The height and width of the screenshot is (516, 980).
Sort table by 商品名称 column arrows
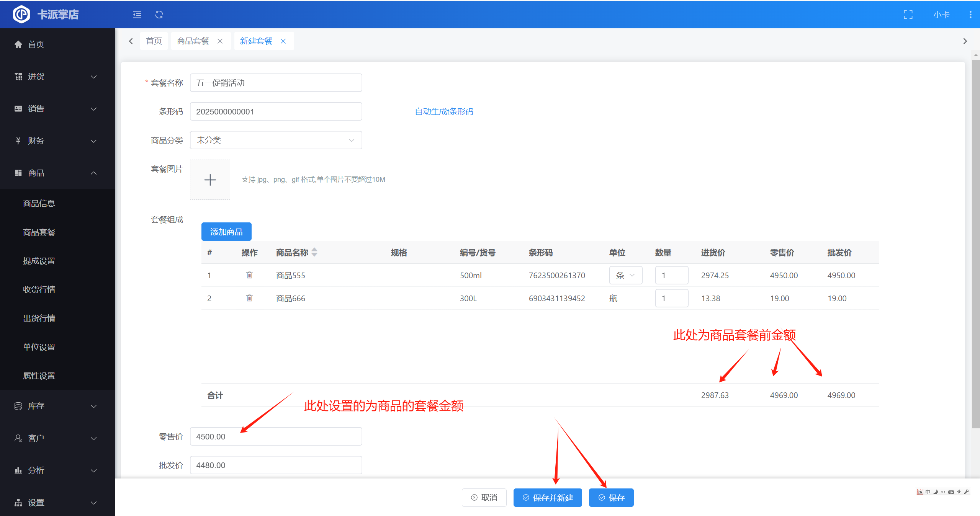314,252
